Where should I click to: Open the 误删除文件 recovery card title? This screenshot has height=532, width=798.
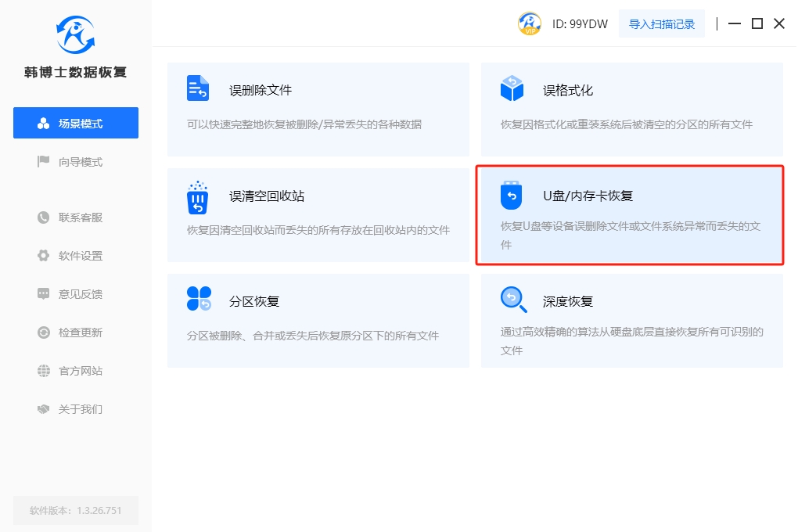pos(261,90)
